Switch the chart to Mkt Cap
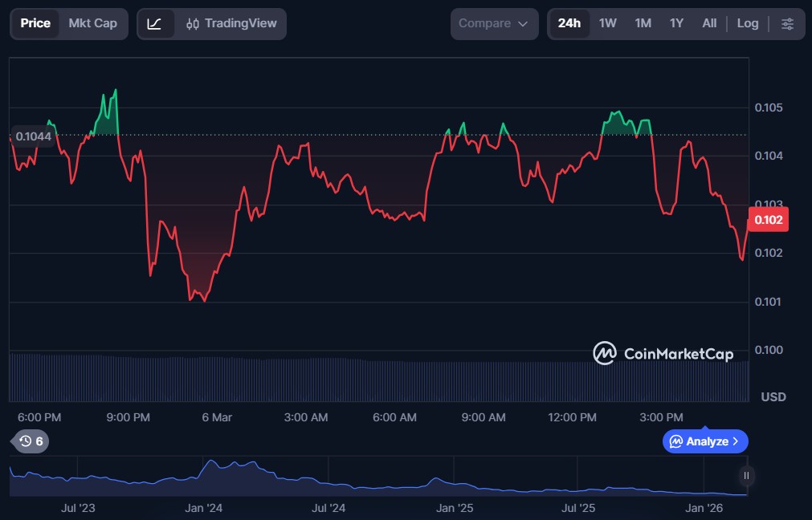The height and width of the screenshot is (520, 812). (92, 23)
